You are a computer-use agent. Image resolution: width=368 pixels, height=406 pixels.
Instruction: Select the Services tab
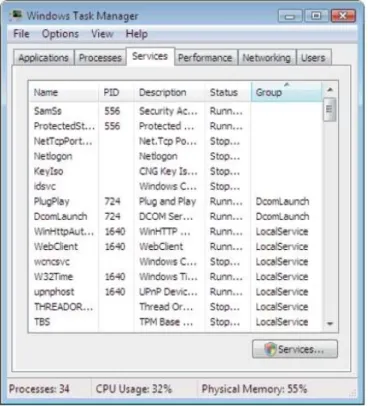tap(150, 56)
